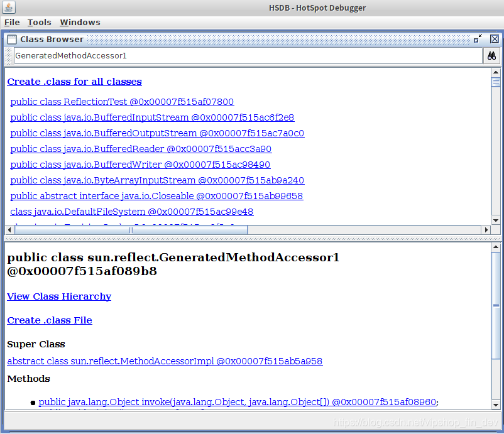Click upper pane vertical scrollbar thumb
This screenshot has height=434, width=504.
pyautogui.click(x=496, y=82)
